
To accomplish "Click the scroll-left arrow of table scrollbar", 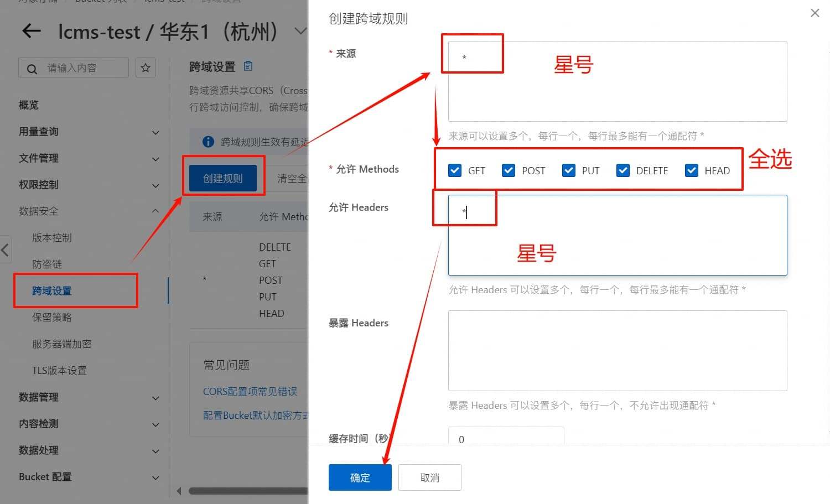I will coord(179,491).
